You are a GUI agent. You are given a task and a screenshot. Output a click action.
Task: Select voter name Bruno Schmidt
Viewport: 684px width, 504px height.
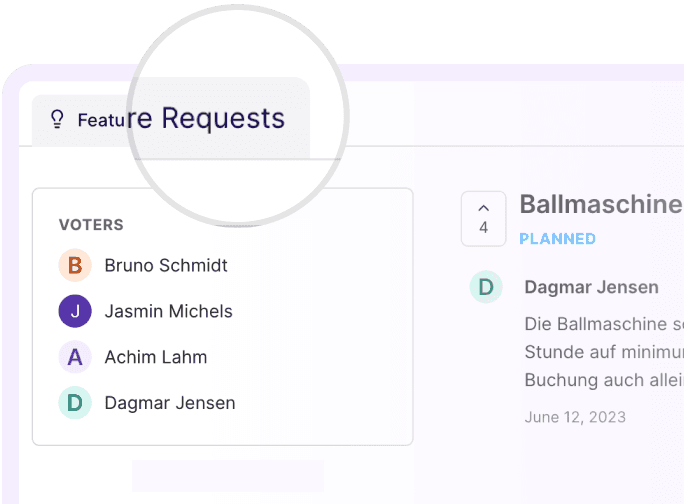click(166, 265)
